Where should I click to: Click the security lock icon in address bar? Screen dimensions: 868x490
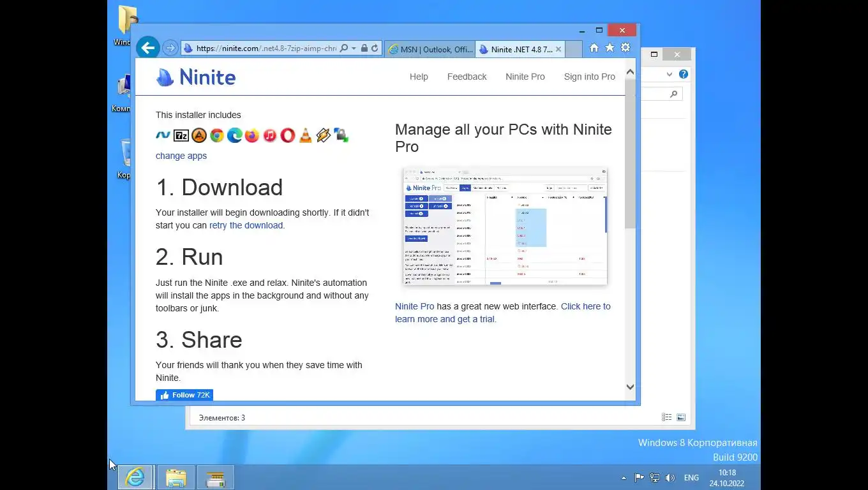(x=364, y=48)
